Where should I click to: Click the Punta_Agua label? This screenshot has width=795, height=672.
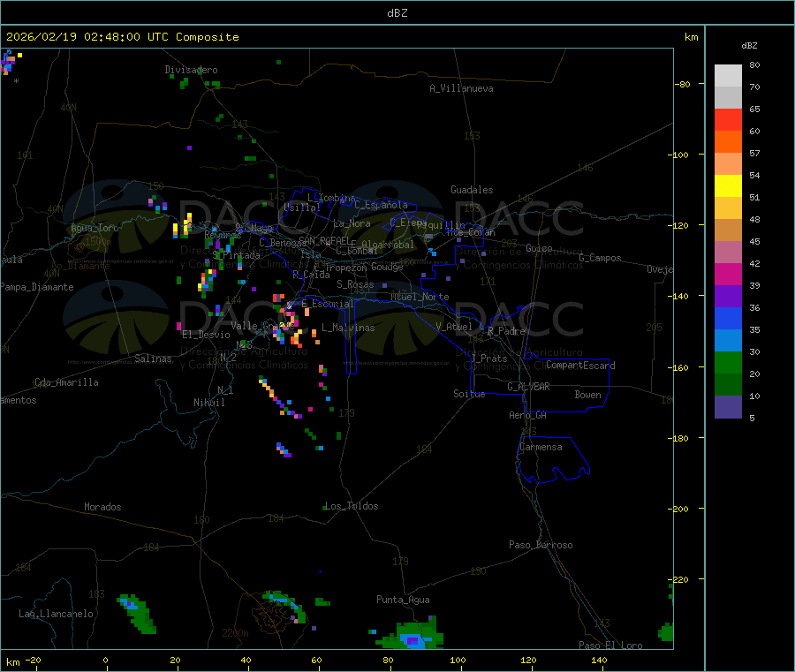click(x=403, y=600)
